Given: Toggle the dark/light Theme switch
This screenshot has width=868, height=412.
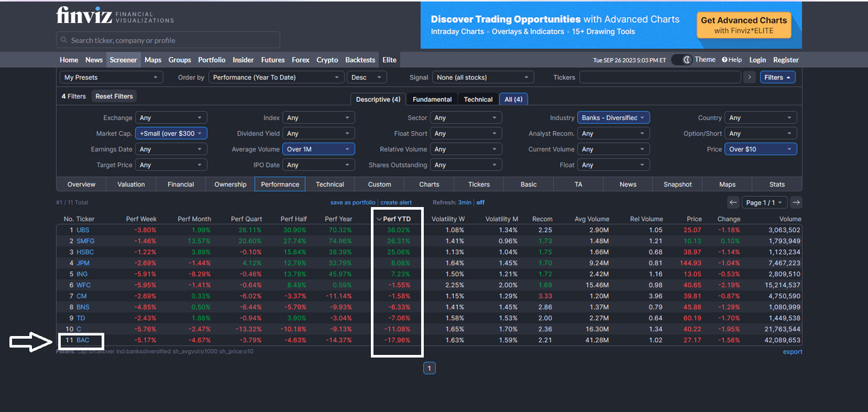Looking at the screenshot, I should (x=683, y=60).
